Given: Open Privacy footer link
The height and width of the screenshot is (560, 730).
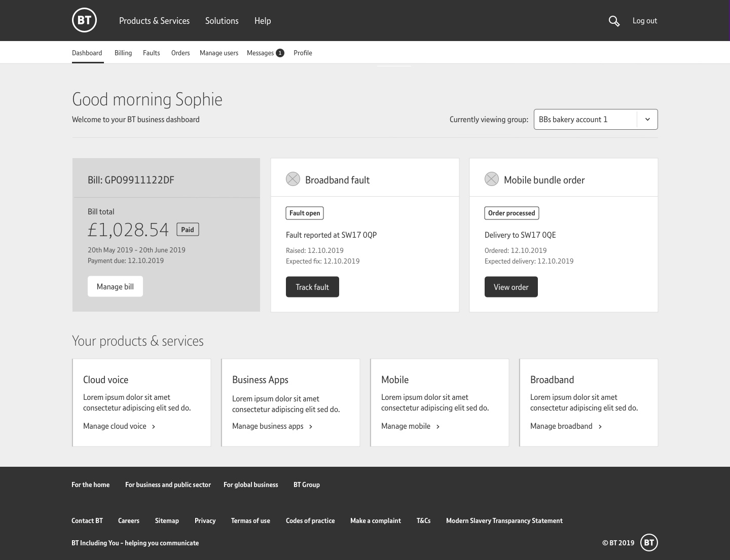Looking at the screenshot, I should [205, 520].
